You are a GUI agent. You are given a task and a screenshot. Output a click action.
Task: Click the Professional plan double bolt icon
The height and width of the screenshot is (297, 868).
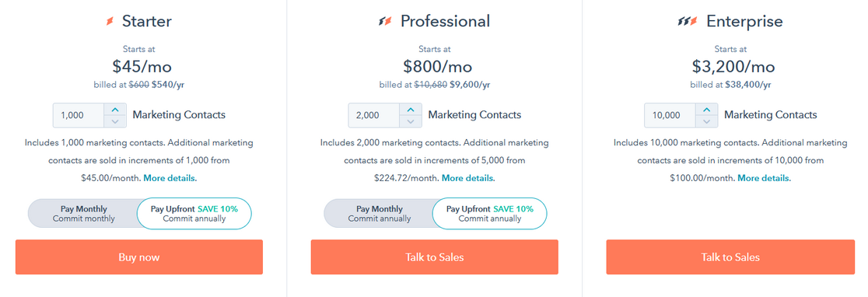click(385, 22)
